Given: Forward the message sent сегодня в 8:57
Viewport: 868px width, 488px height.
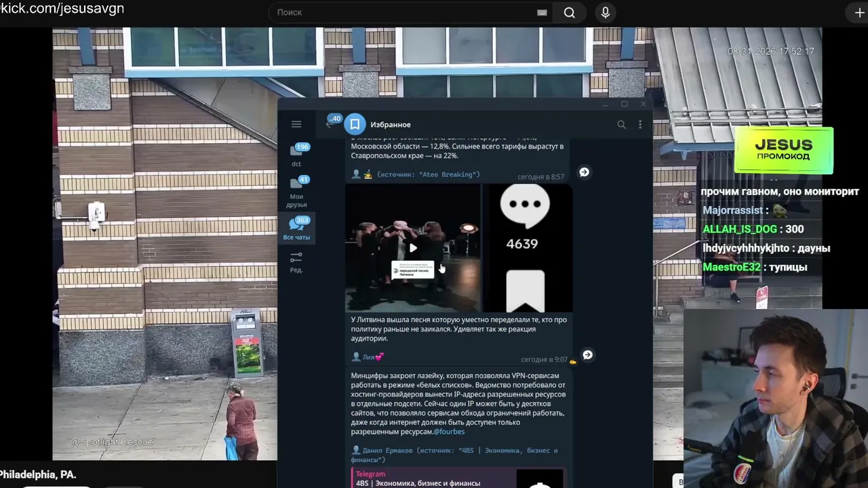Looking at the screenshot, I should 584,172.
